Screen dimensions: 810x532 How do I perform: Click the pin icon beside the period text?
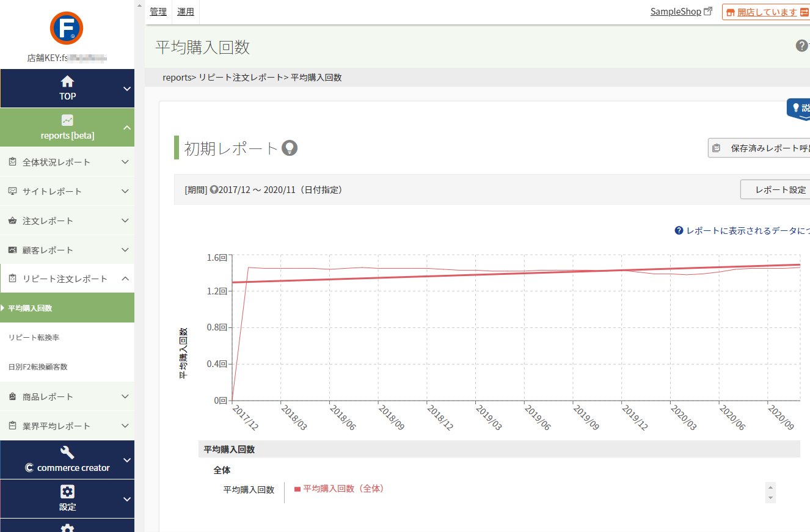click(214, 190)
